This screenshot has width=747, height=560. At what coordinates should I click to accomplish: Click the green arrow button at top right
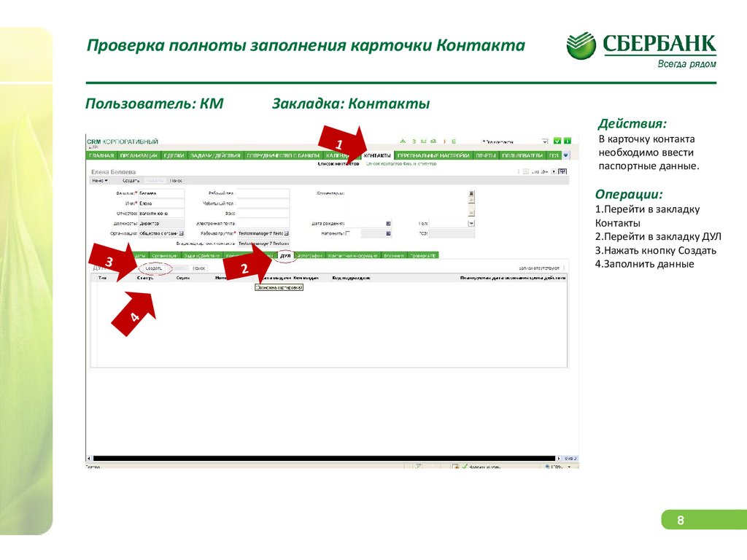coord(567,141)
